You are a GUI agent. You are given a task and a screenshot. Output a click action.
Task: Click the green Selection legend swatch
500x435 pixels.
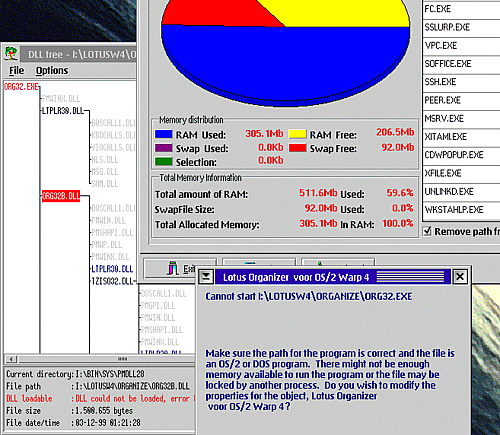coord(164,162)
